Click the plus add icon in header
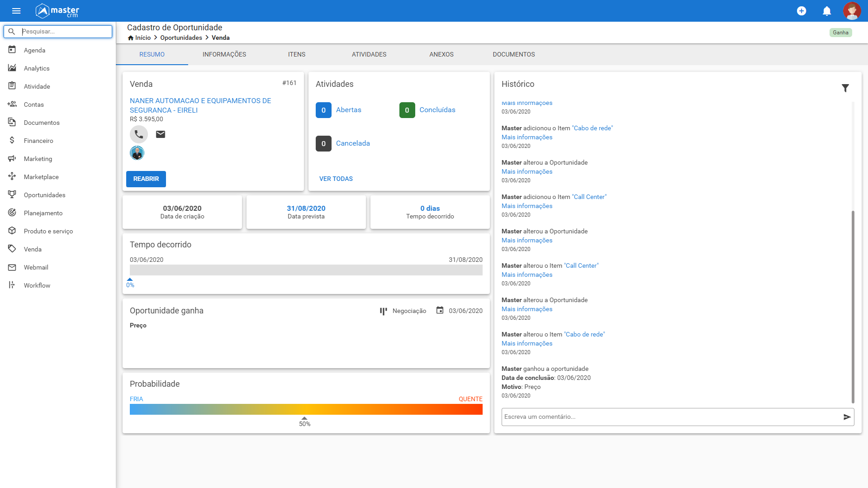The width and height of the screenshot is (868, 488). (x=801, y=11)
